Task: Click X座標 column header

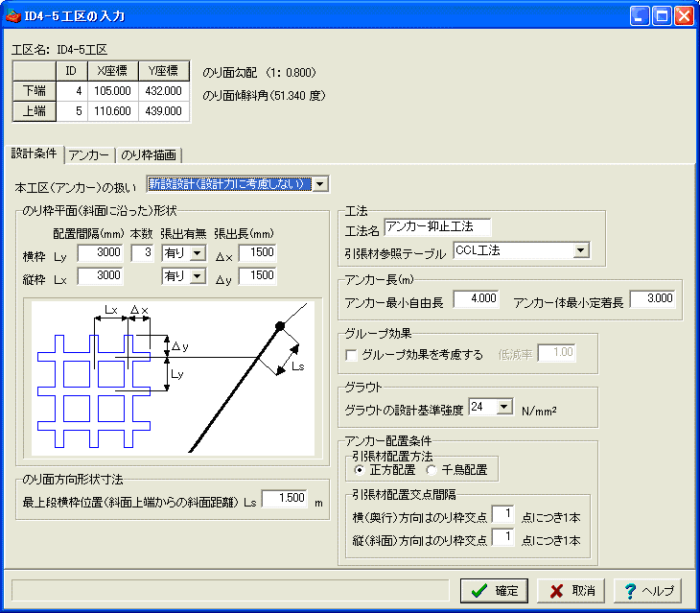Action: (x=113, y=71)
